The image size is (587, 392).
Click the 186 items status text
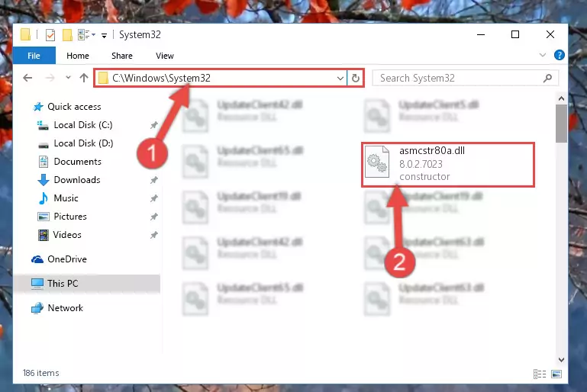[40, 373]
